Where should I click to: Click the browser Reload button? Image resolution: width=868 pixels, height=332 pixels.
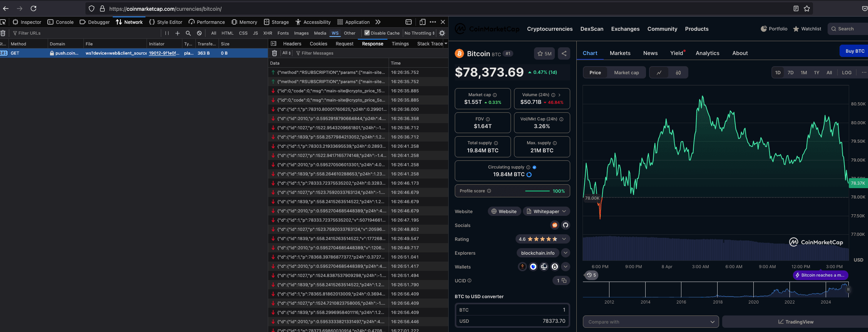pos(33,8)
